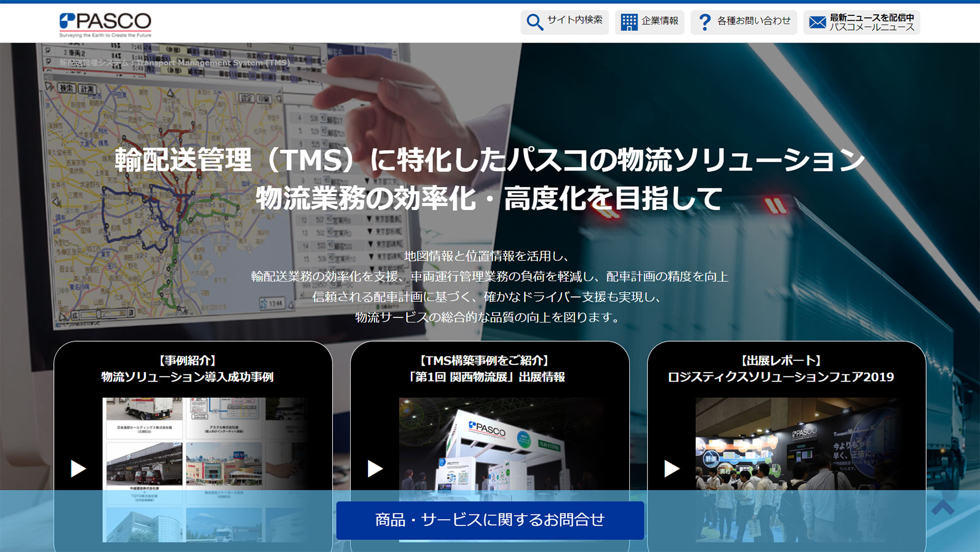The width and height of the screenshot is (980, 552).
Task: Click the question mark inquiry icon
Action: [x=705, y=22]
